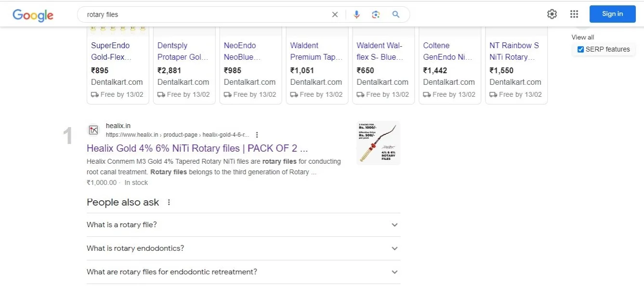
Task: Start voice search with microphone icon
Action: [x=356, y=14]
